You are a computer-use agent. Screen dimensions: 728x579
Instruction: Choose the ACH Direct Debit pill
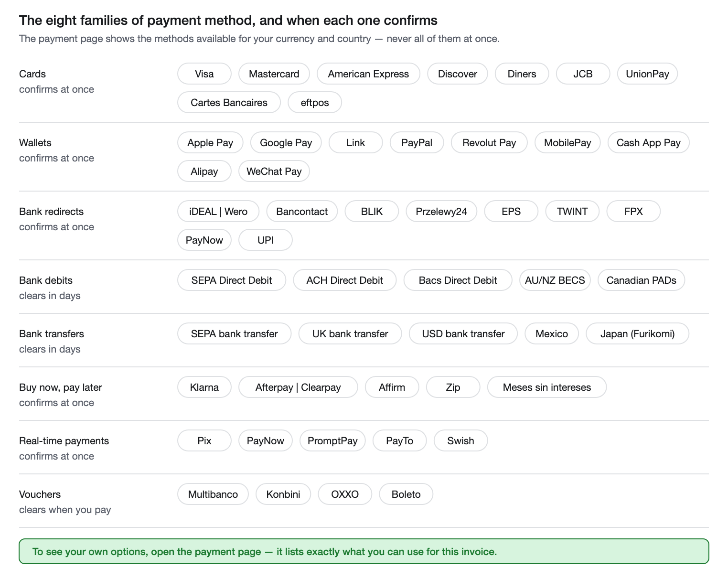click(345, 280)
